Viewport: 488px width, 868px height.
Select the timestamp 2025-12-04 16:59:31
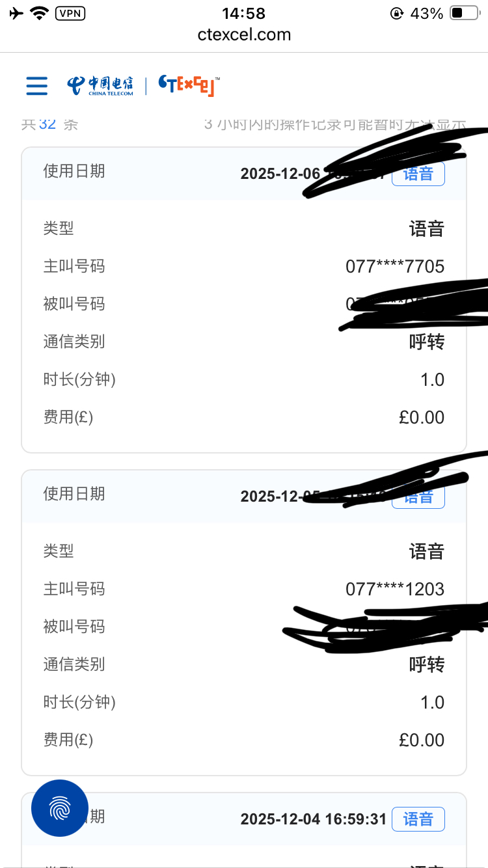pyautogui.click(x=314, y=819)
